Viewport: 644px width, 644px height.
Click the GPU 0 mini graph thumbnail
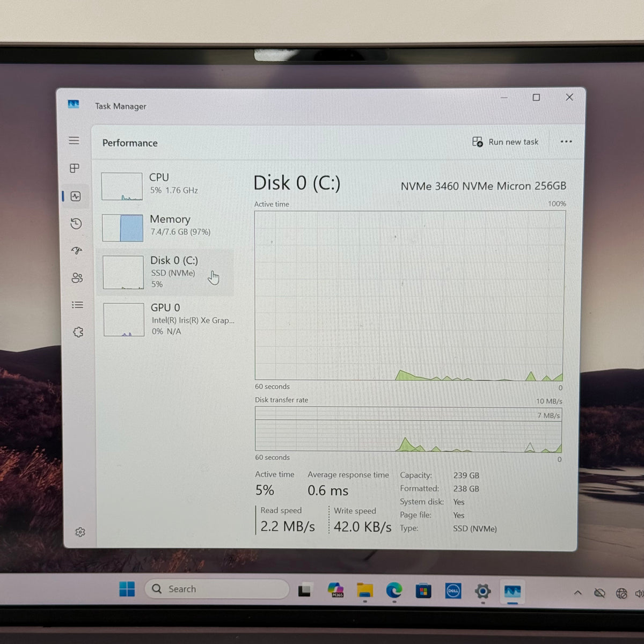[x=124, y=320]
